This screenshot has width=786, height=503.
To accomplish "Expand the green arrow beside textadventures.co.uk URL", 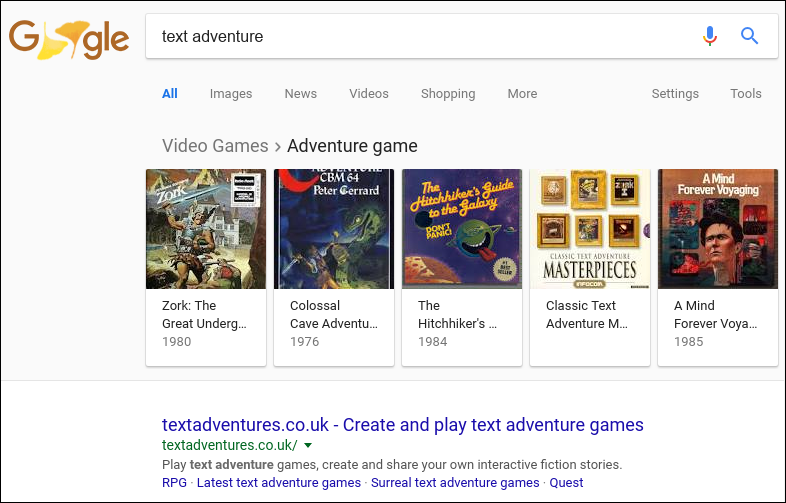I will pos(308,445).
